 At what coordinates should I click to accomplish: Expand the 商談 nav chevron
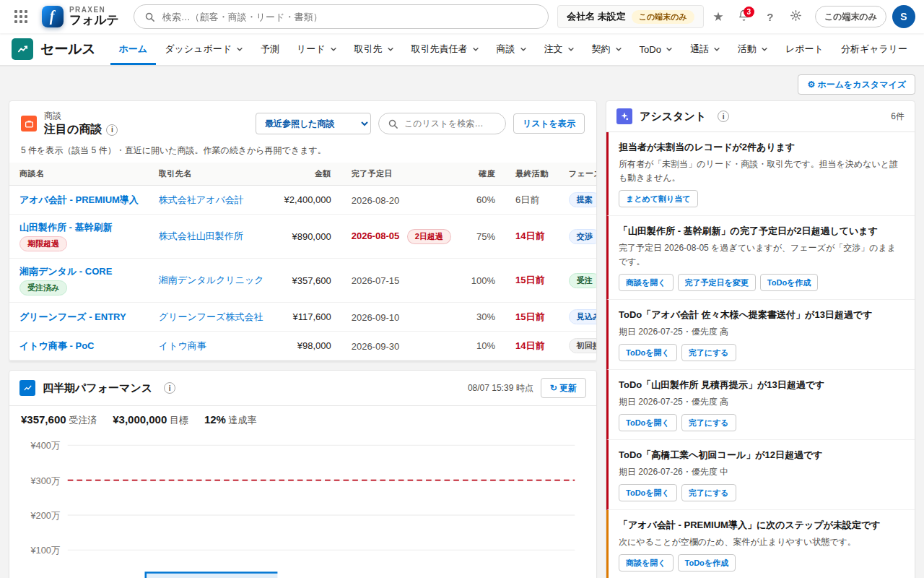pyautogui.click(x=523, y=49)
